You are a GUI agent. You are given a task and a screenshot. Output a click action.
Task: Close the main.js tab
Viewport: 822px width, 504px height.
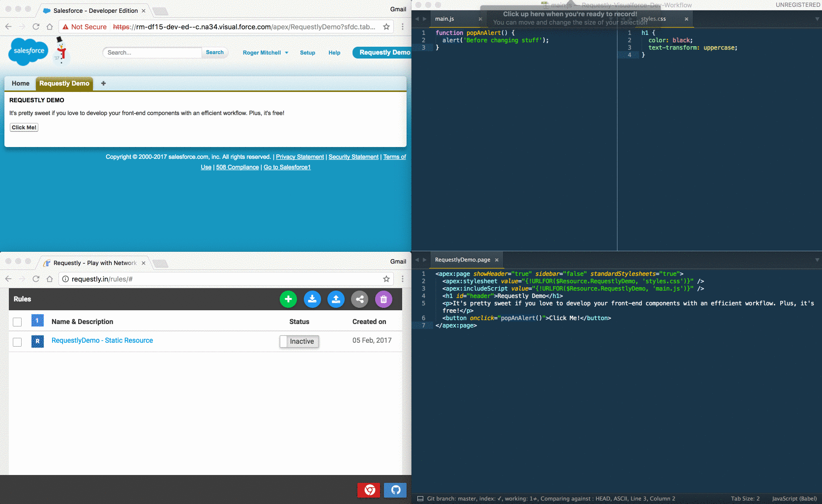click(x=480, y=19)
